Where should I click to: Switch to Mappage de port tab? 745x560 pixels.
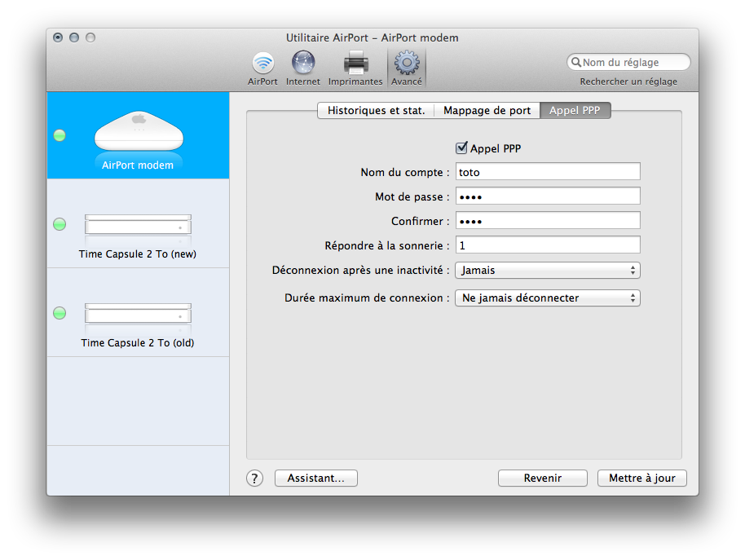click(x=487, y=111)
